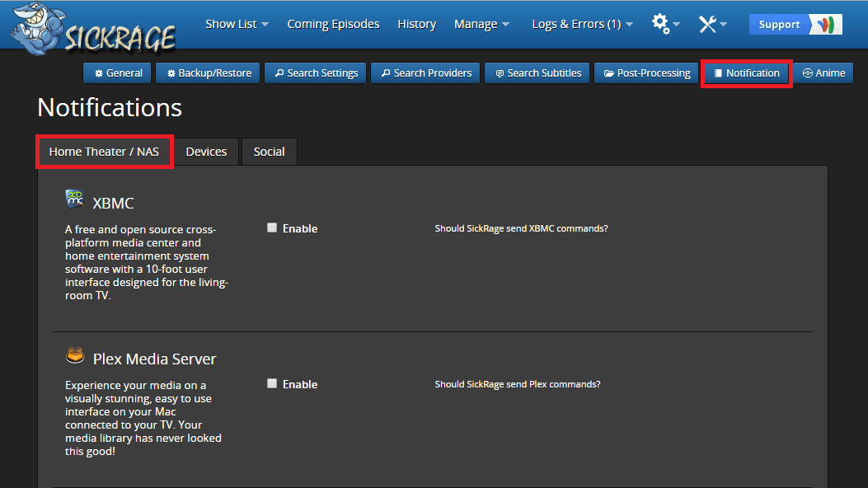Expand the Manage dropdown menu
Image resolution: width=868 pixels, height=488 pixels.
[x=481, y=24]
